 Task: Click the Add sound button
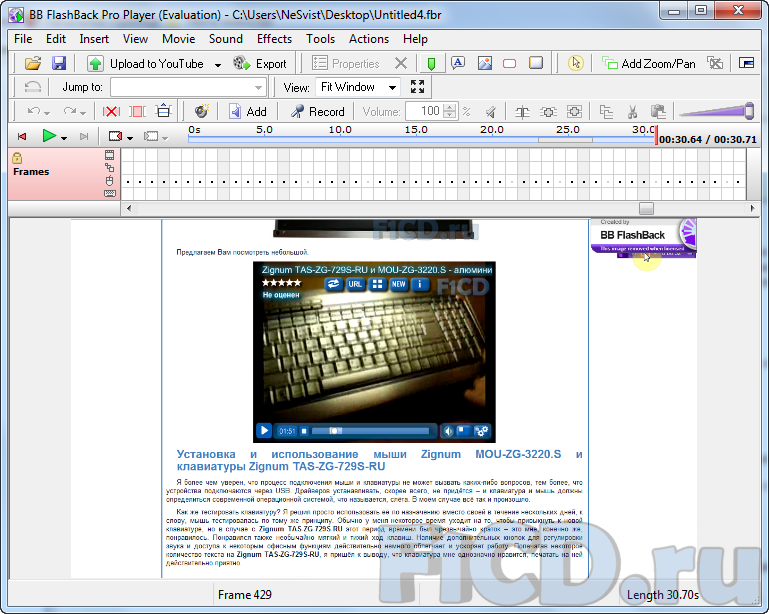coord(248,111)
